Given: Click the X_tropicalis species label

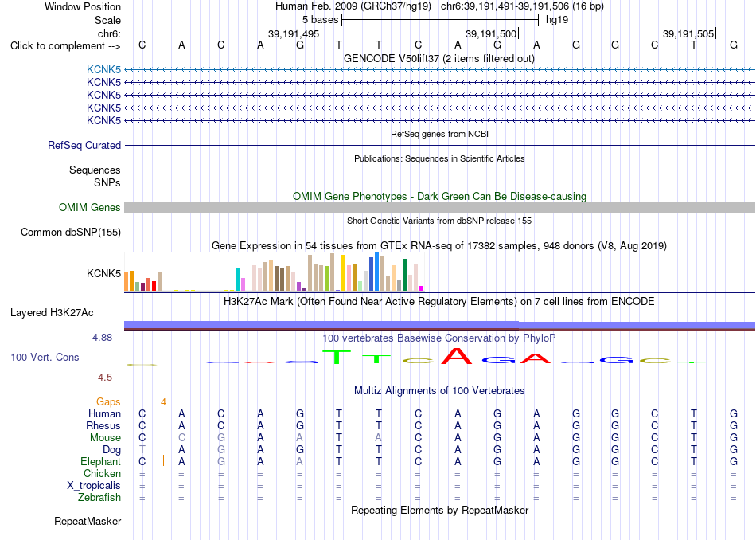Looking at the screenshot, I should coord(94,486).
